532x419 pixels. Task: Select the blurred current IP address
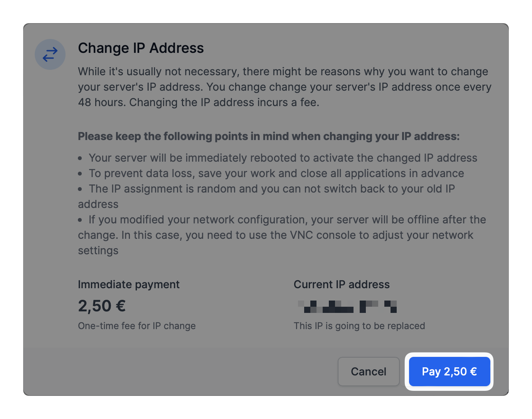pos(347,306)
